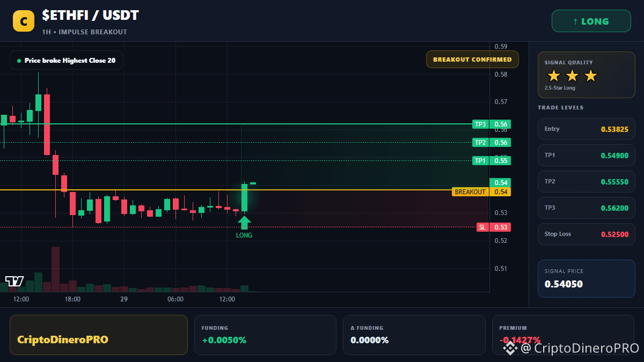Click the BREAKOUT CONFIRMED badge
644x362 pixels.
point(472,60)
